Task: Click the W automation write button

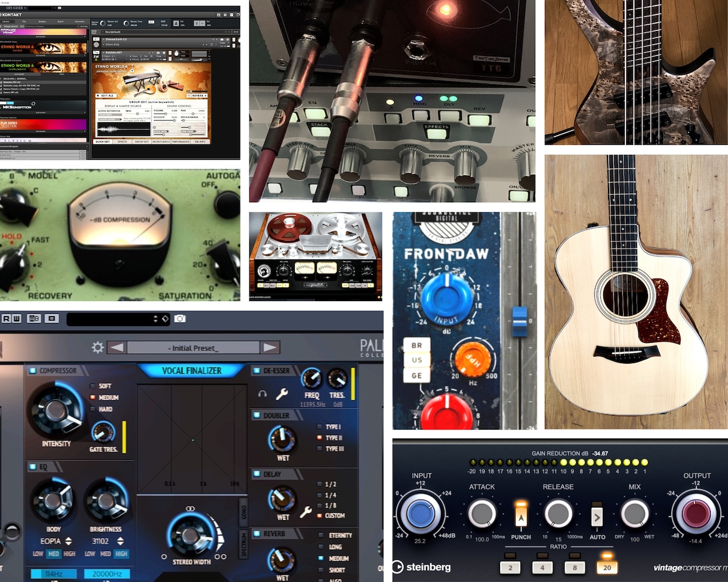Action: (x=17, y=318)
